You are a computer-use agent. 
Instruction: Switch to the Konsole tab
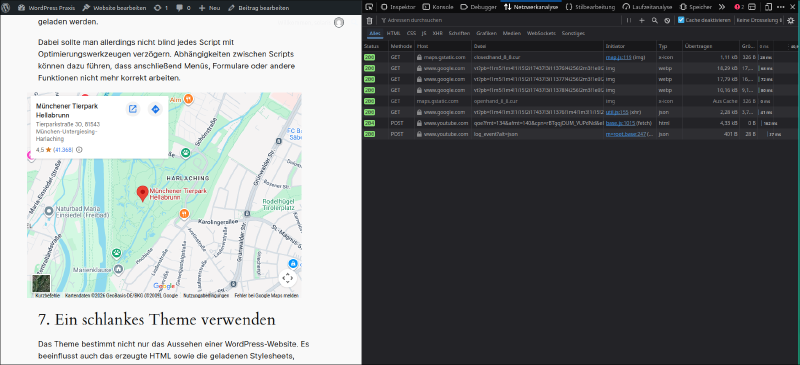(x=438, y=7)
